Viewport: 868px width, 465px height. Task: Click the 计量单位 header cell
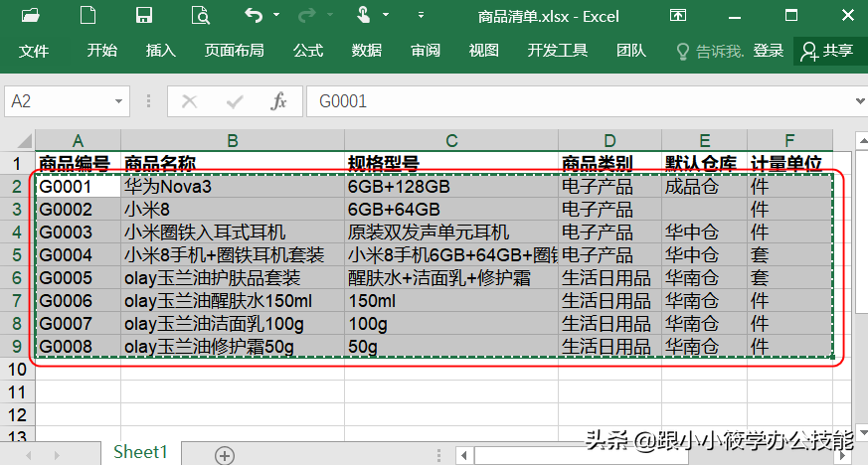(x=789, y=163)
